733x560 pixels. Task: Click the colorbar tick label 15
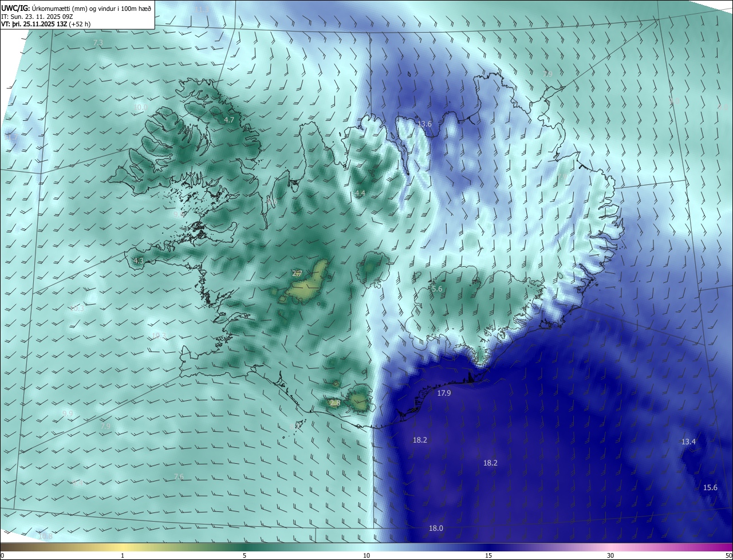pyautogui.click(x=488, y=555)
